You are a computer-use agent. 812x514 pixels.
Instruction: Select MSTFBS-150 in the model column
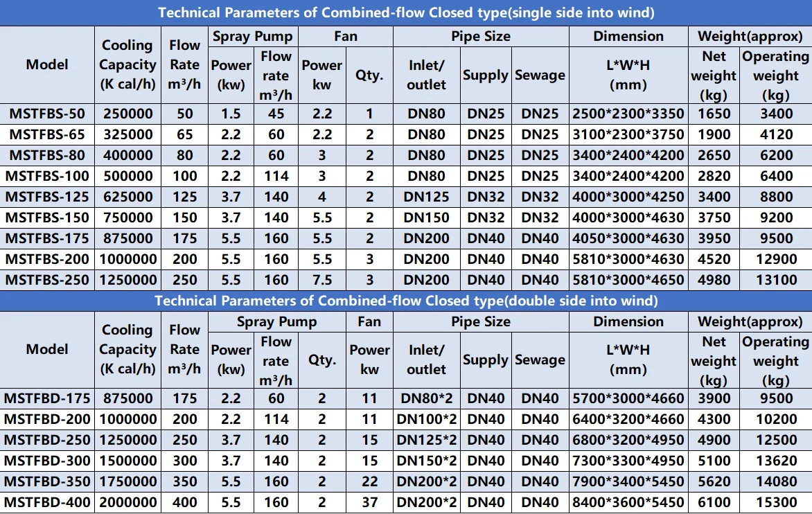point(47,218)
